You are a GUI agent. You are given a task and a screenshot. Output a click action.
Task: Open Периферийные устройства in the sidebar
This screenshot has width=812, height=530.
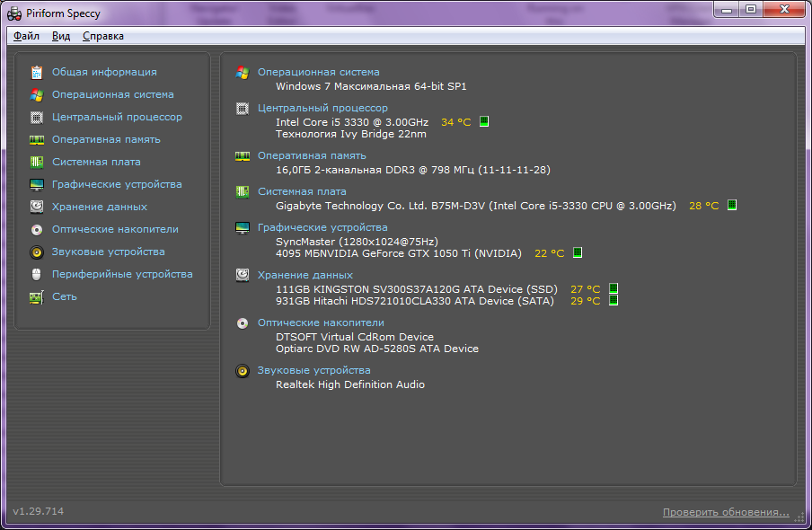[122, 274]
